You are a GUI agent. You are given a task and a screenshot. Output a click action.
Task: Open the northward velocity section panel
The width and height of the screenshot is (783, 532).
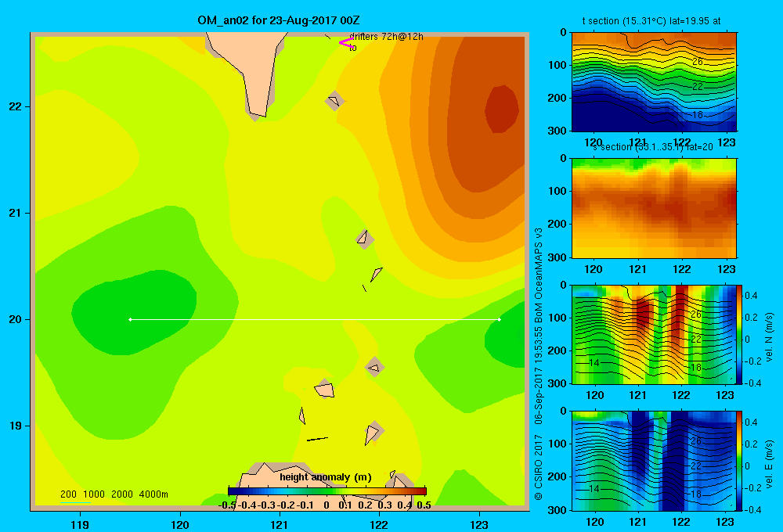(x=654, y=334)
